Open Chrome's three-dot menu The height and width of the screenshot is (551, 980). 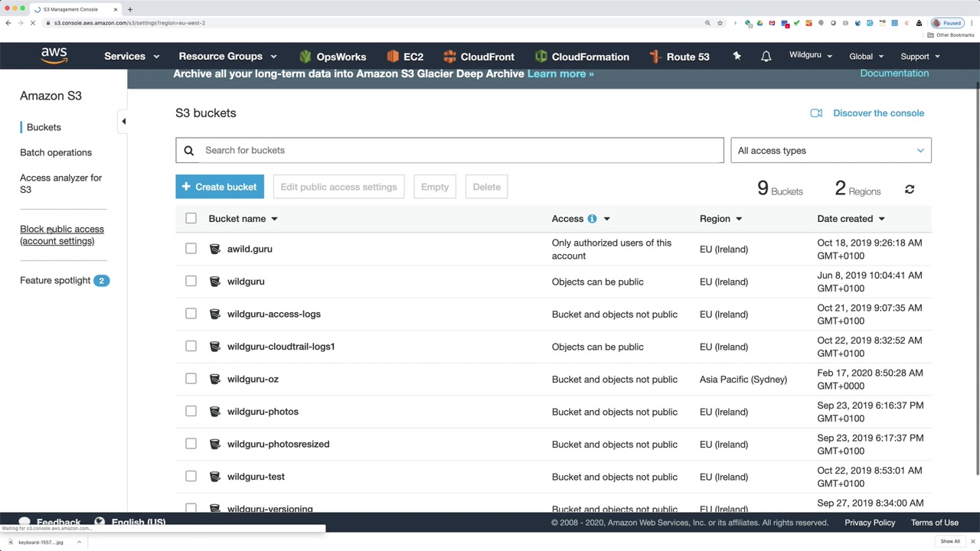point(972,23)
